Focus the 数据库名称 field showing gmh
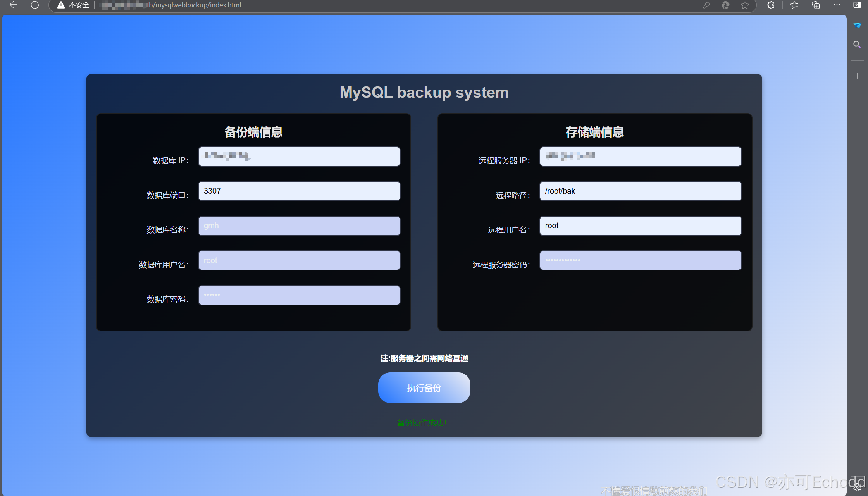Screen dimensions: 868x496 coord(299,226)
